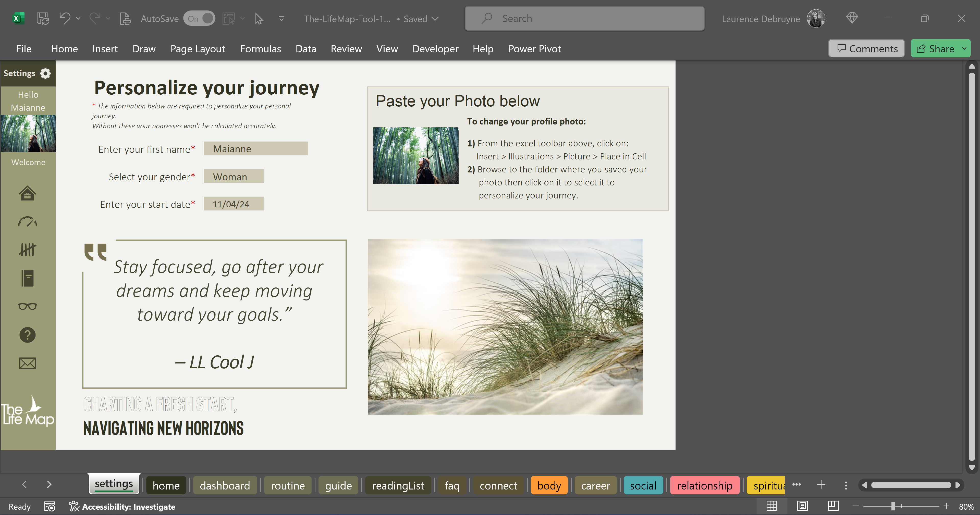Click the Search box in title bar
Image resolution: width=980 pixels, height=515 pixels.
[584, 18]
